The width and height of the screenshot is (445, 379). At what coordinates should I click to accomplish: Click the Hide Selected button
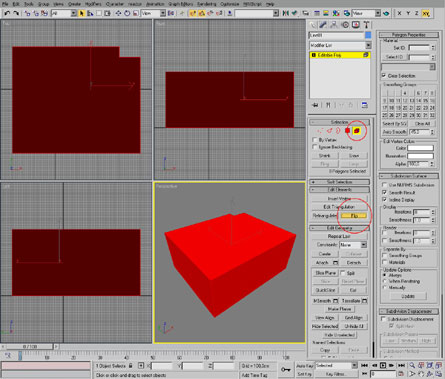(325, 326)
